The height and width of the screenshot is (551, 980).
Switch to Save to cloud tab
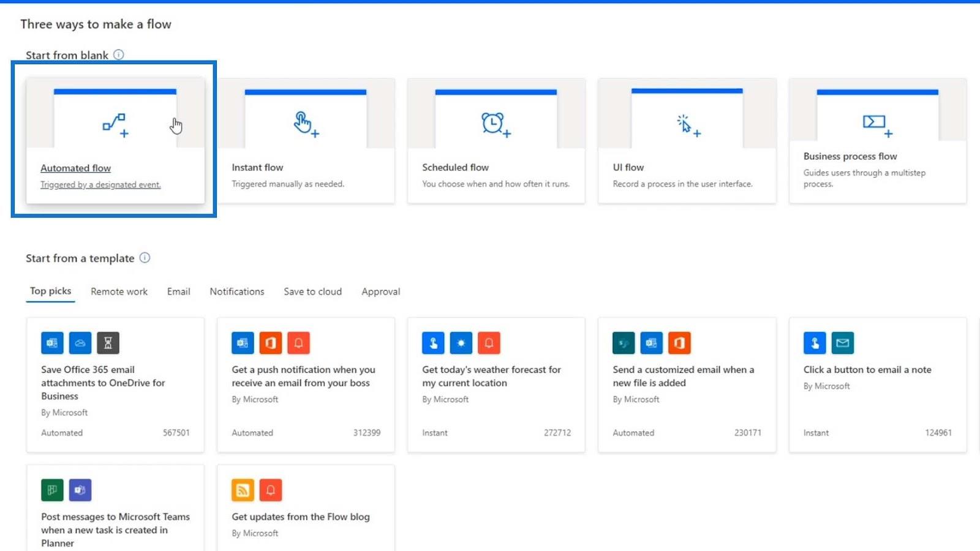point(312,291)
